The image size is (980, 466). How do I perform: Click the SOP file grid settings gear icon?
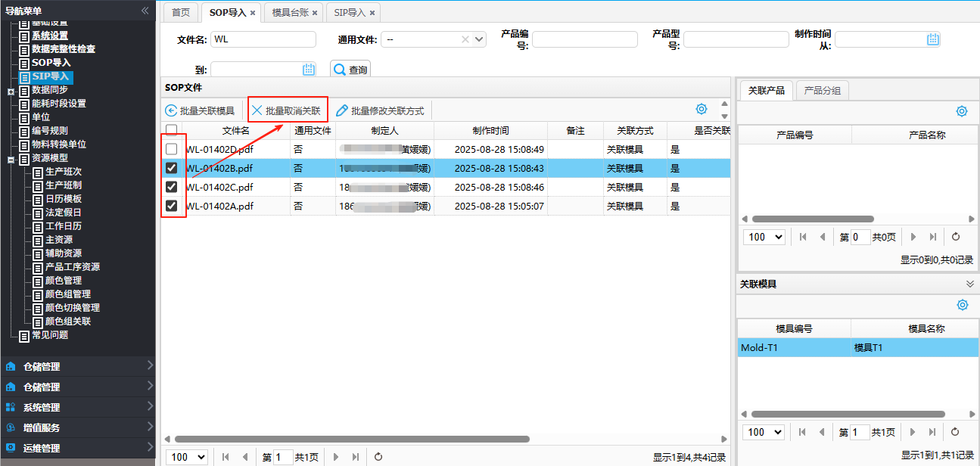[702, 109]
